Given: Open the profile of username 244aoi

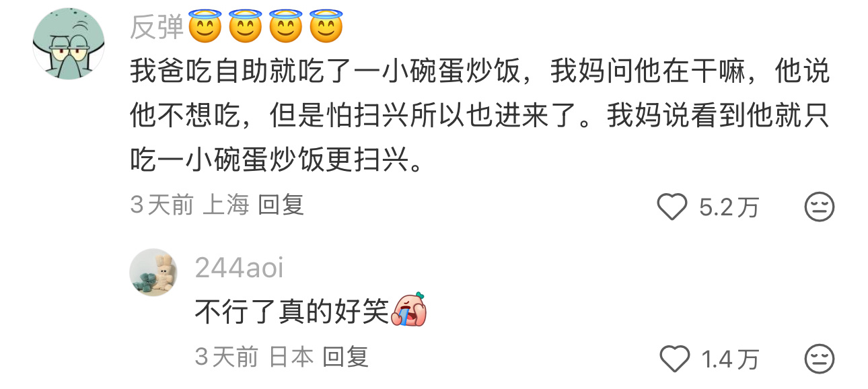Looking at the screenshot, I should click(x=240, y=268).
